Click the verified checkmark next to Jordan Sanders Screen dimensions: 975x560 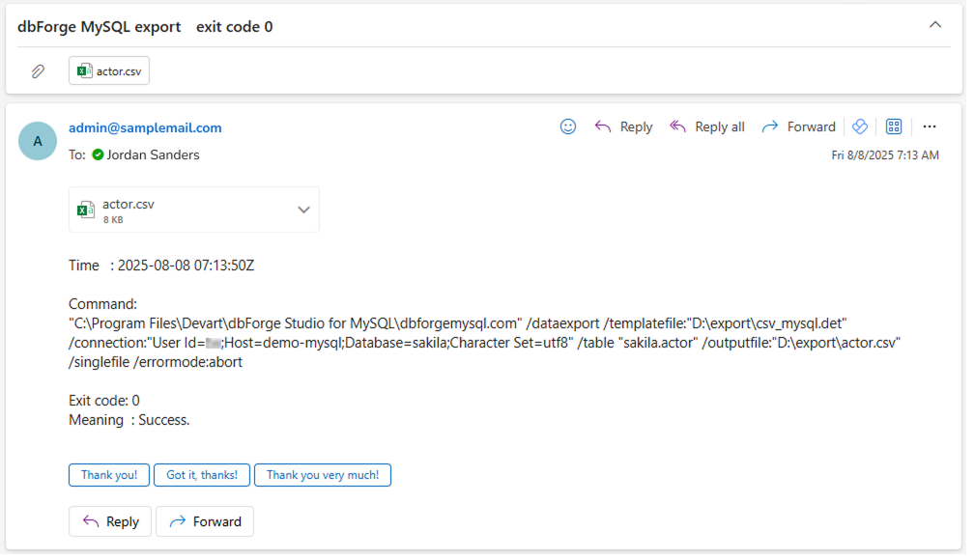(x=99, y=154)
